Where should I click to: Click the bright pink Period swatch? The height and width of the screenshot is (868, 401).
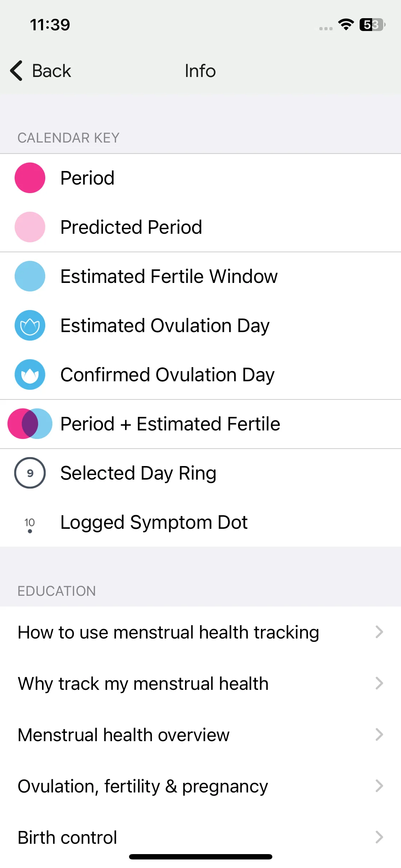point(30,178)
